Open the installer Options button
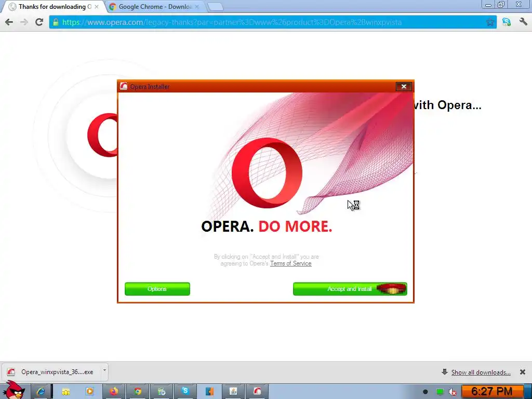The image size is (532, 399). [157, 289]
